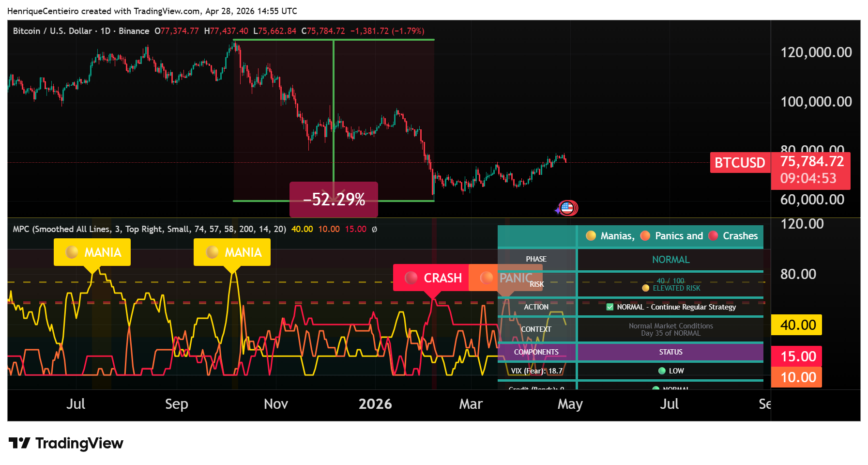868x465 pixels.
Task: Click the 09:04:53 countdown timer
Action: (x=808, y=178)
